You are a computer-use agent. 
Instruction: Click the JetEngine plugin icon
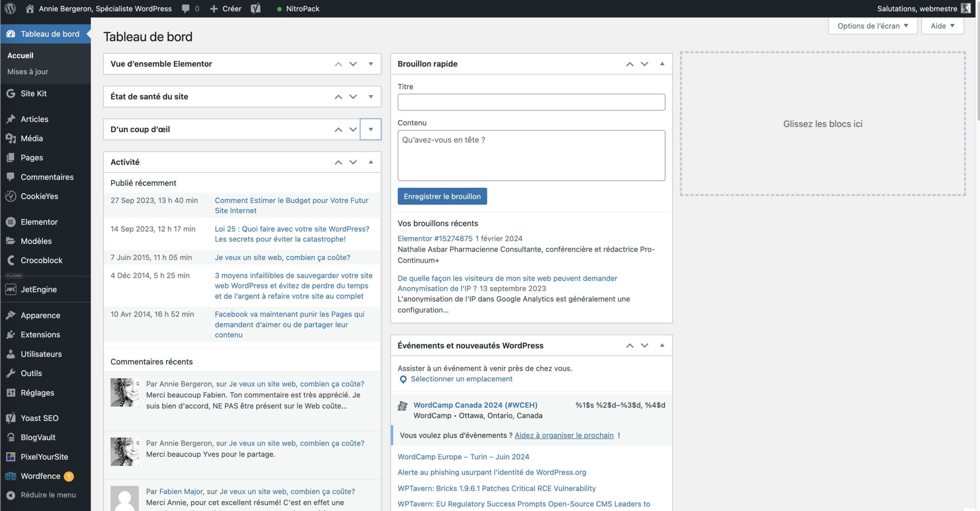click(10, 289)
